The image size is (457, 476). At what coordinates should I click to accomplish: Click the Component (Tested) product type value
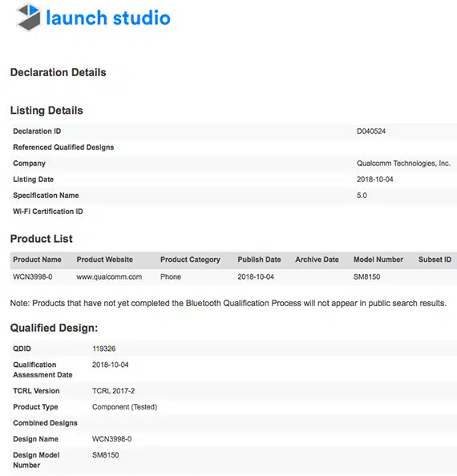124,407
